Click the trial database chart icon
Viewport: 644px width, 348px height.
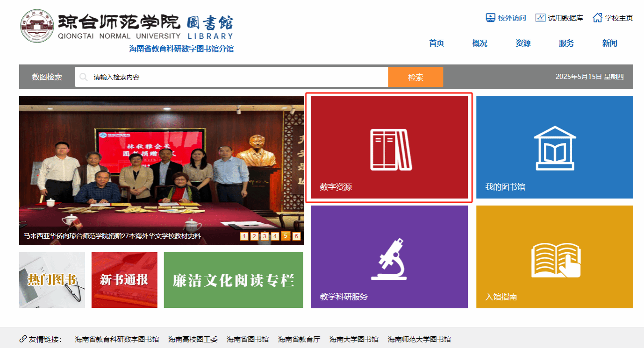540,18
